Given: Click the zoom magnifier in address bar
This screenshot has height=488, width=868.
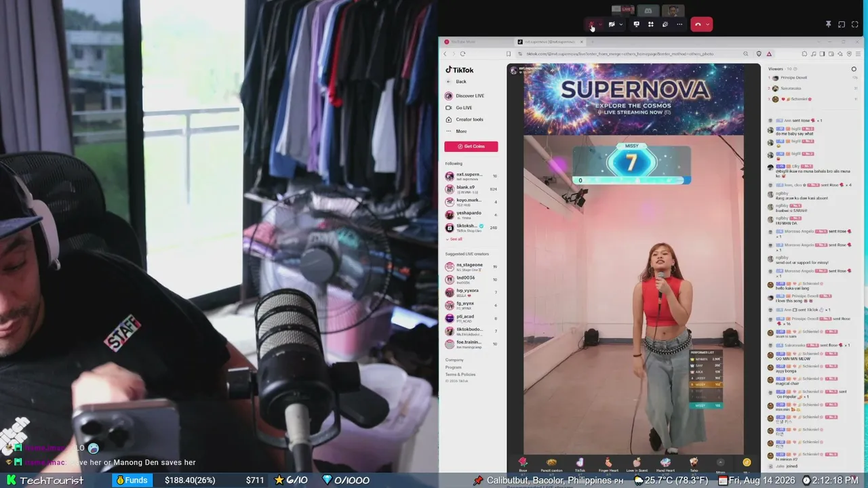Looking at the screenshot, I should click(x=745, y=54).
